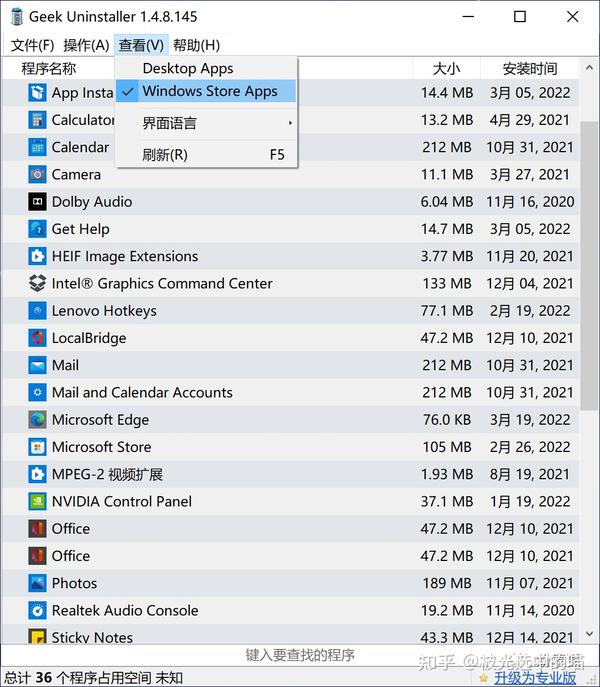Viewport: 600px width, 687px height.
Task: Expand the 界面语言 submenu
Action: [206, 123]
